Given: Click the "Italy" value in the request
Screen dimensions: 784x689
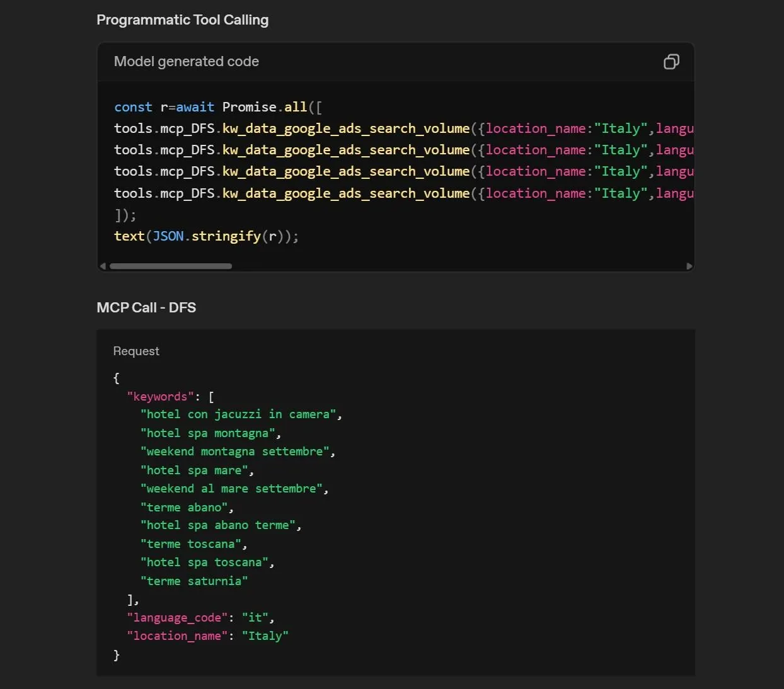Looking at the screenshot, I should tap(265, 636).
